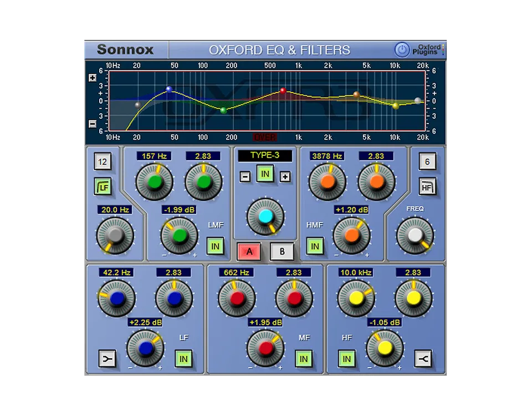Click the low filter frequency knob 20.0 Hz

click(x=115, y=236)
